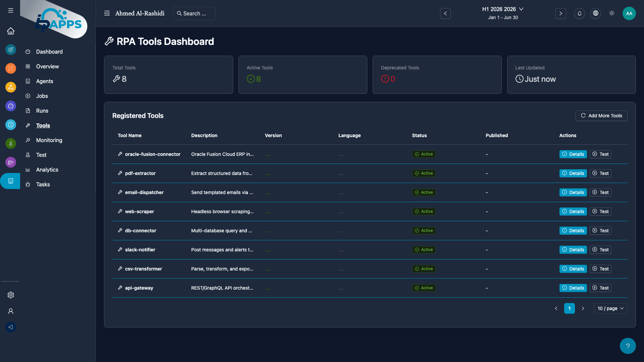Click the highlighted Tasks app icon in sidebar
Image resolution: width=644 pixels, height=362 pixels.
10,181
